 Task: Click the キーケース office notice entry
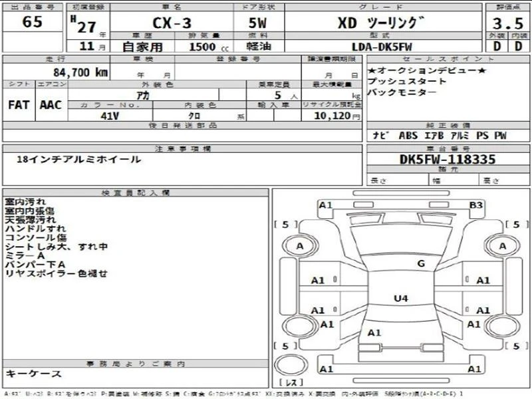[x=33, y=374]
